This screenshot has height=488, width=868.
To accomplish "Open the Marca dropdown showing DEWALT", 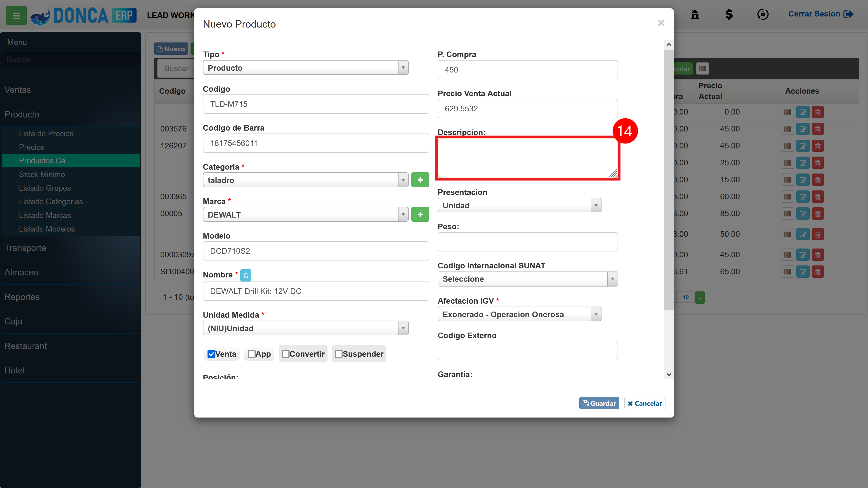I will click(306, 214).
